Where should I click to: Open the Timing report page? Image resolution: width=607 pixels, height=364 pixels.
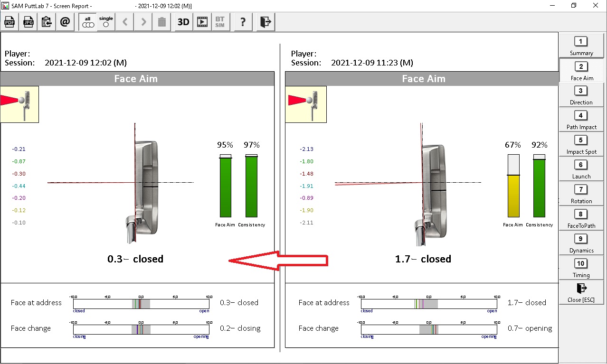click(x=581, y=268)
